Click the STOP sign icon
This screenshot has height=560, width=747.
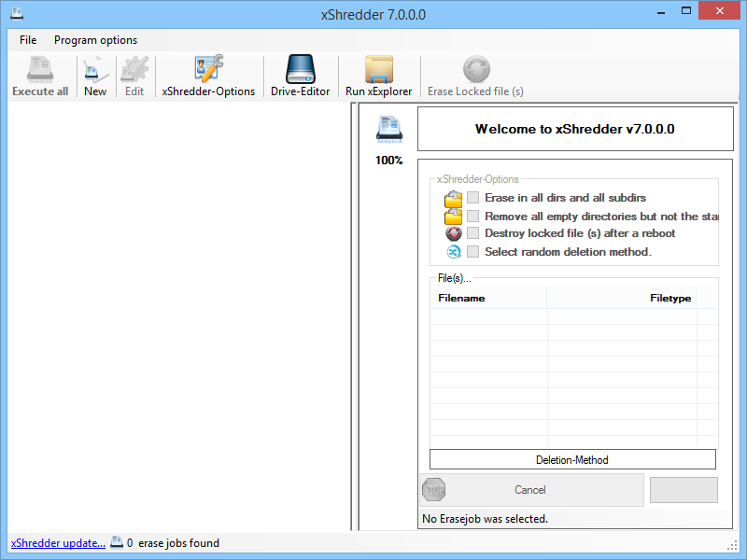(433, 490)
